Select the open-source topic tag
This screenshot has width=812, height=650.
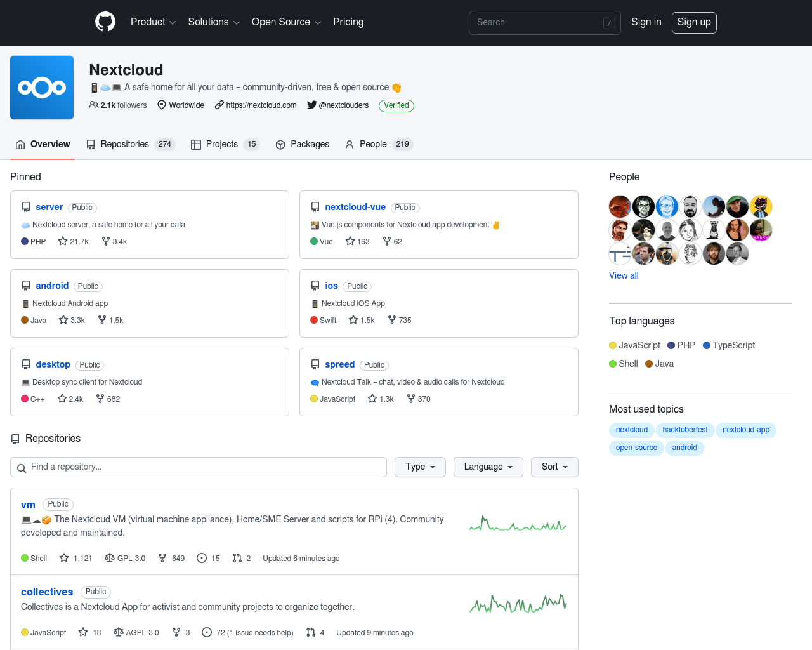(636, 448)
